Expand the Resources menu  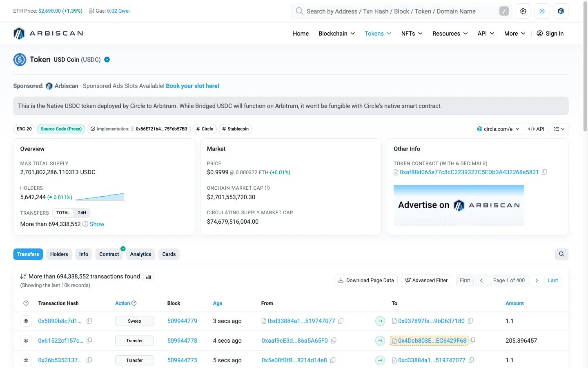[x=450, y=34]
